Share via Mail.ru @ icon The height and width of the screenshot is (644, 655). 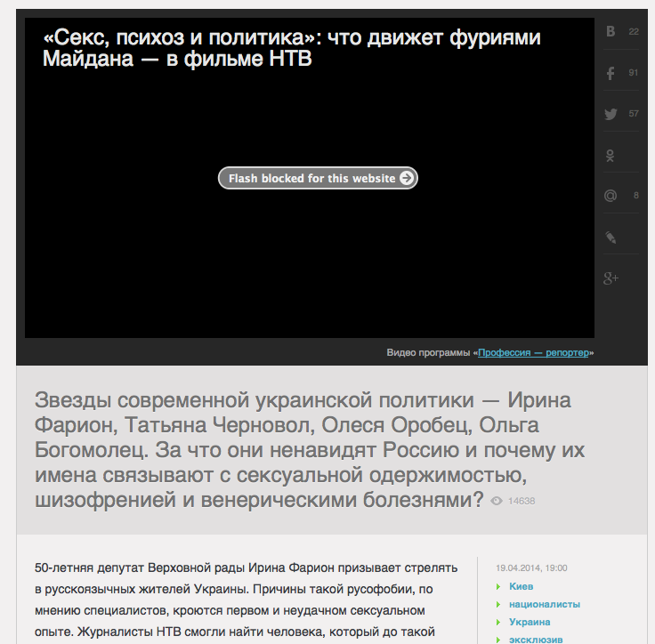[x=611, y=196]
